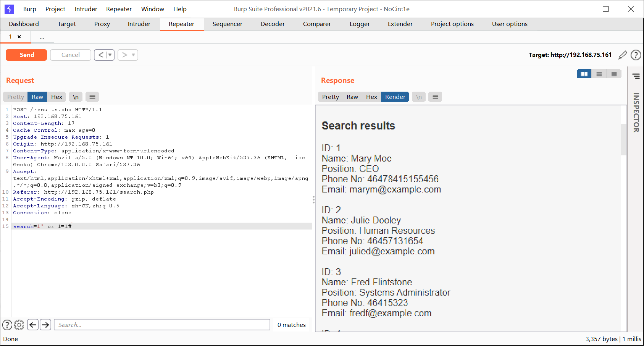Screen dimensions: 644x346
Task: Click the POST /results.php request line
Action: point(58,110)
